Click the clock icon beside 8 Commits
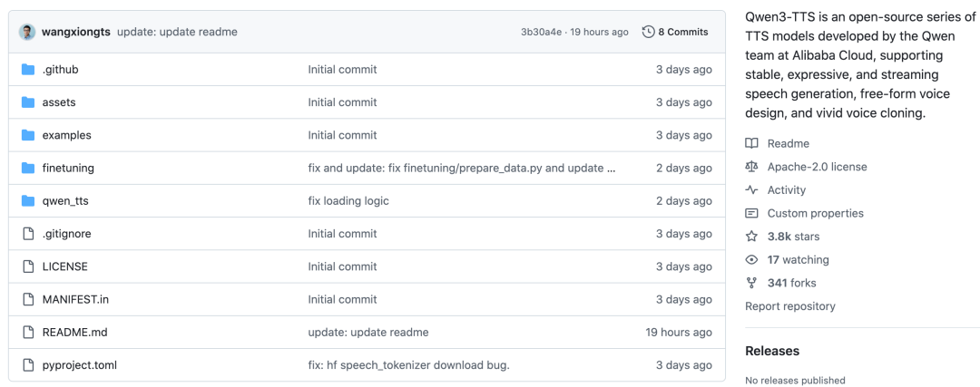 (x=648, y=32)
